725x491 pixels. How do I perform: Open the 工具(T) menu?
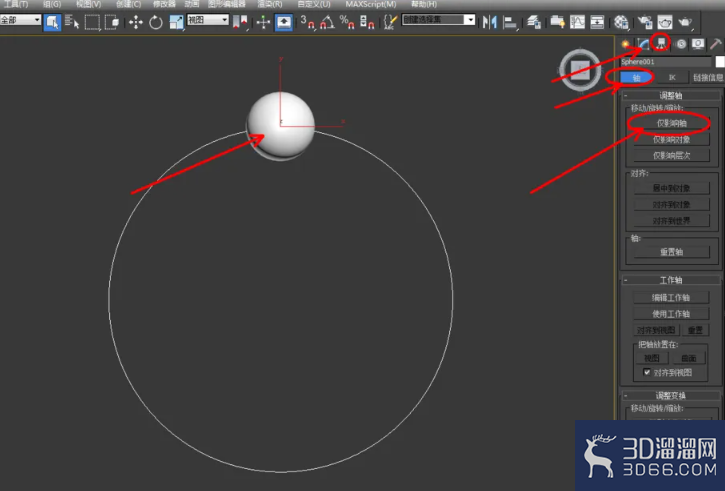click(16, 4)
